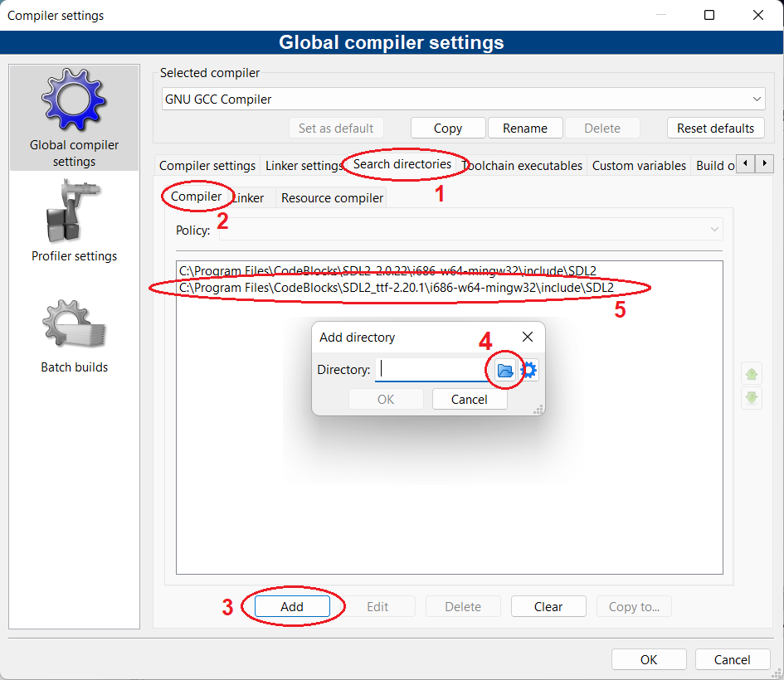Switch to Linker settings tab
Image resolution: width=784 pixels, height=680 pixels.
pos(304,165)
